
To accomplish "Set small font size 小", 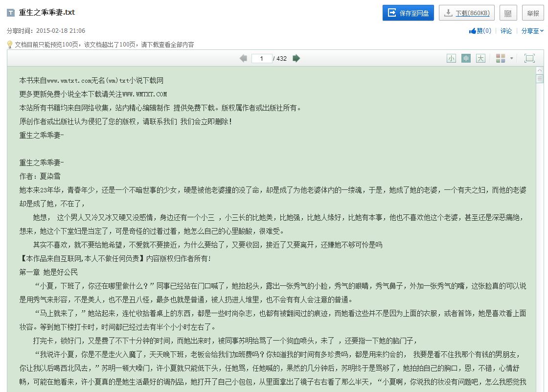I will pyautogui.click(x=451, y=58).
